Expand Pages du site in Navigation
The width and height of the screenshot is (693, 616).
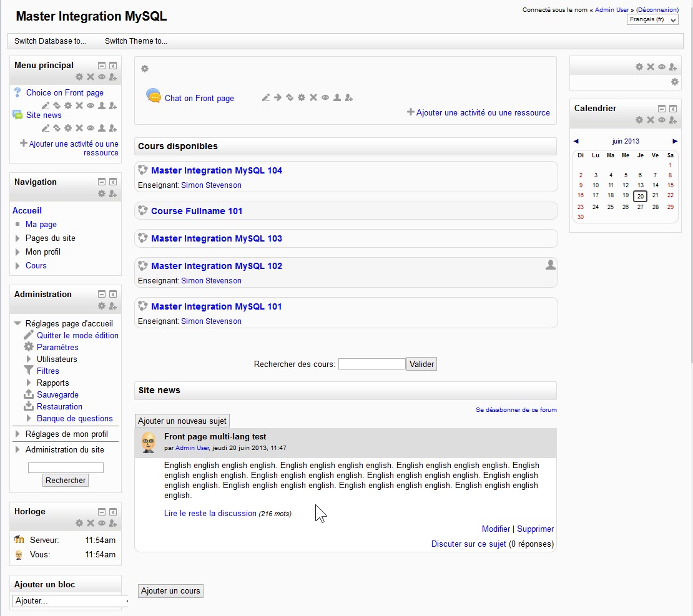pos(17,238)
